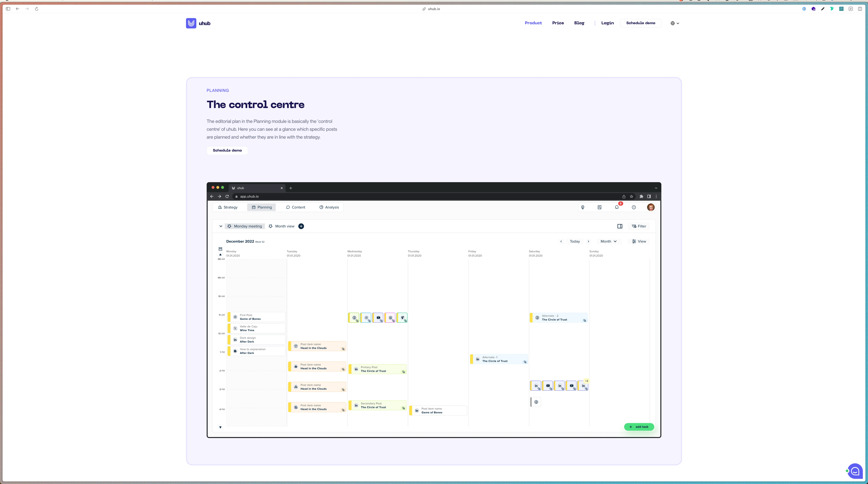The width and height of the screenshot is (868, 484).
Task: Click the green add task button
Action: click(x=639, y=427)
